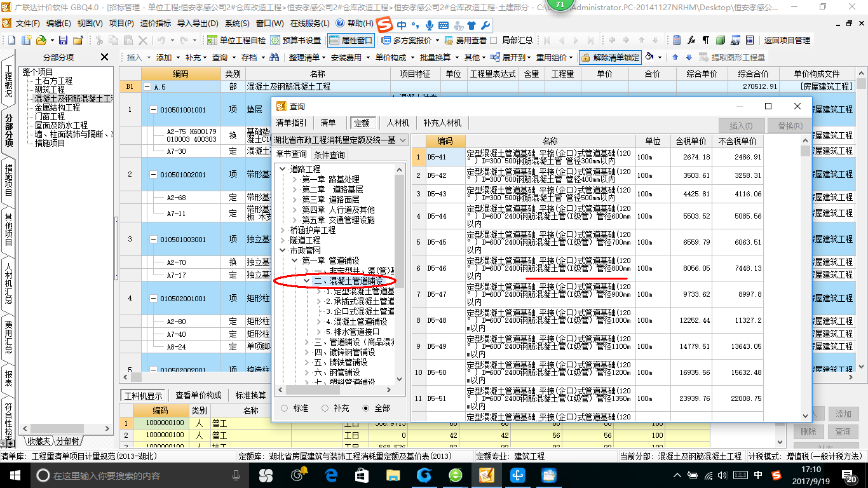
Task: Click the Windows Start button
Action: (x=14, y=475)
